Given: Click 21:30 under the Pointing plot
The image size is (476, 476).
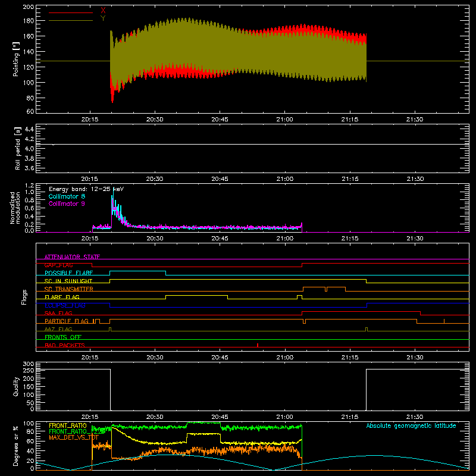Looking at the screenshot, I should coord(415,120).
